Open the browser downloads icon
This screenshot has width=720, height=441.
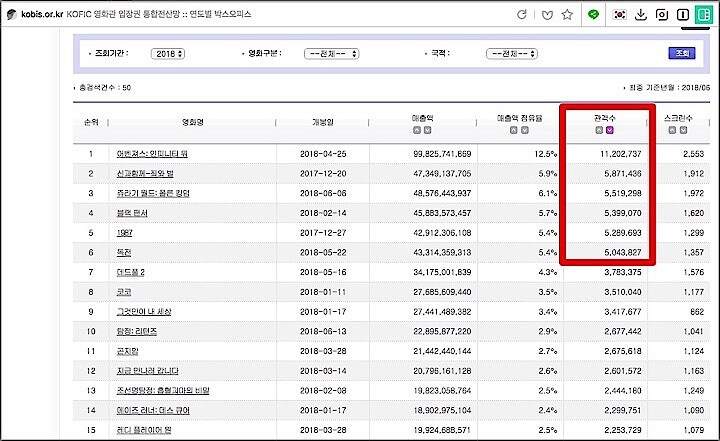(641, 15)
